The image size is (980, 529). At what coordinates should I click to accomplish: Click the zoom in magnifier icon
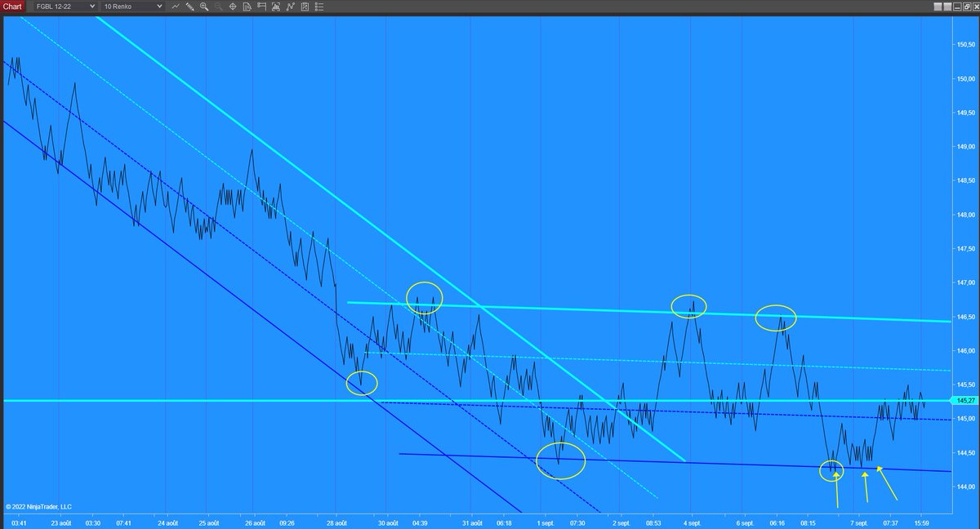[x=204, y=7]
